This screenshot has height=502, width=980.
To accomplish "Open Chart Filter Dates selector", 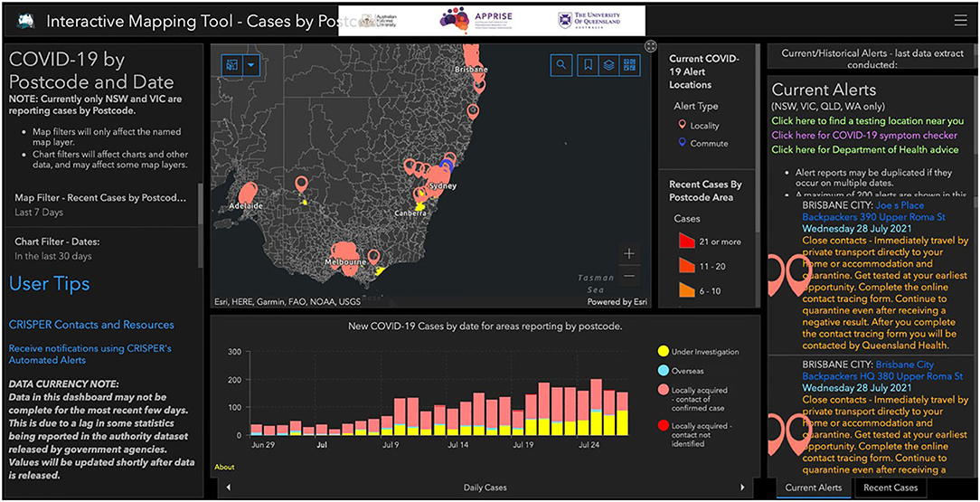I will (x=101, y=248).
